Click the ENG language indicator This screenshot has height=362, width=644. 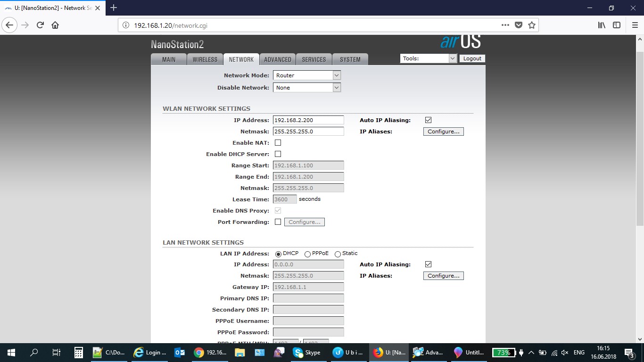579,353
